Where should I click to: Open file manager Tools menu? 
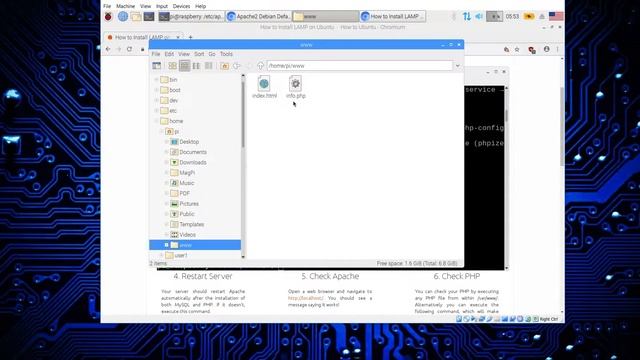(x=226, y=54)
